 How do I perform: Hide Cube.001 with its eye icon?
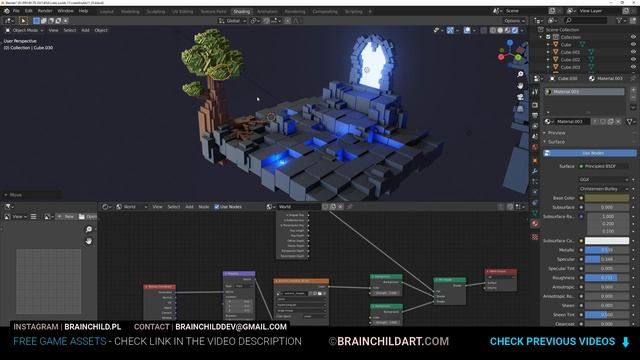pyautogui.click(x=633, y=52)
